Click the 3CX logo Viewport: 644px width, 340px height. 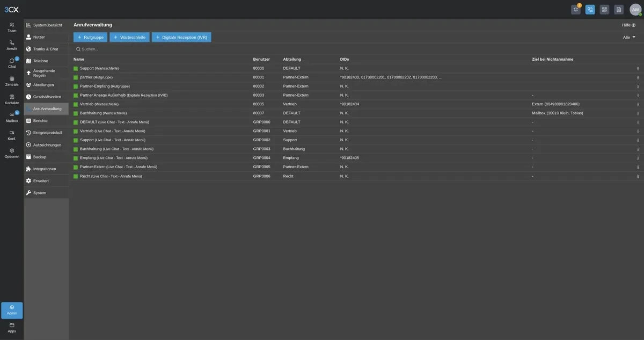pyautogui.click(x=11, y=9)
